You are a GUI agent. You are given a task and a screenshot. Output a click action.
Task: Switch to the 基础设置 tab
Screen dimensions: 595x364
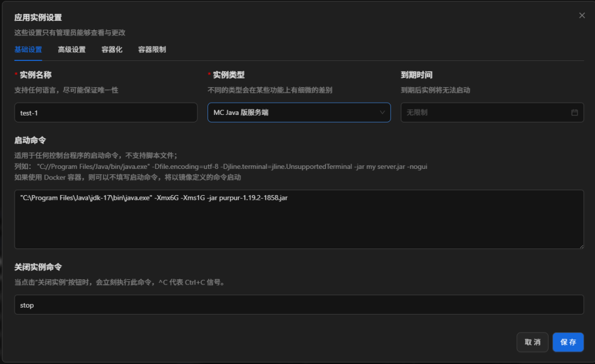(x=28, y=50)
